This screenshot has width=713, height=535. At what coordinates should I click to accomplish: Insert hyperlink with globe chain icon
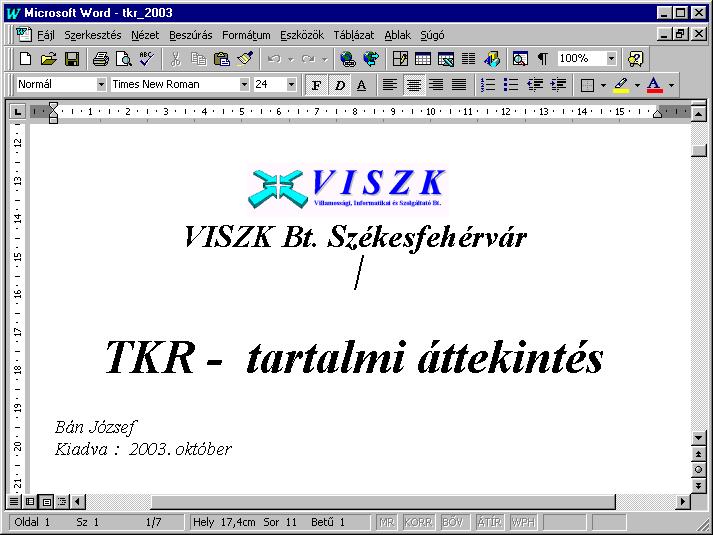point(348,59)
